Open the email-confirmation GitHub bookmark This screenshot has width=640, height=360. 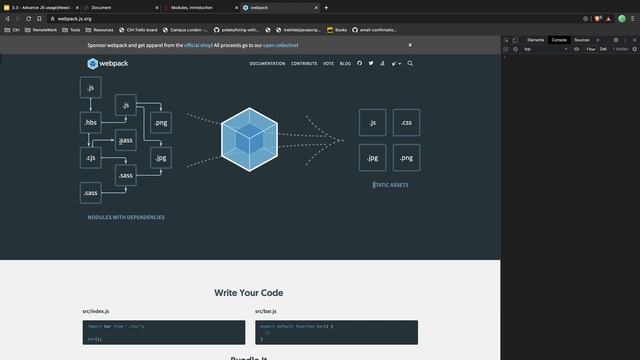pos(374,30)
